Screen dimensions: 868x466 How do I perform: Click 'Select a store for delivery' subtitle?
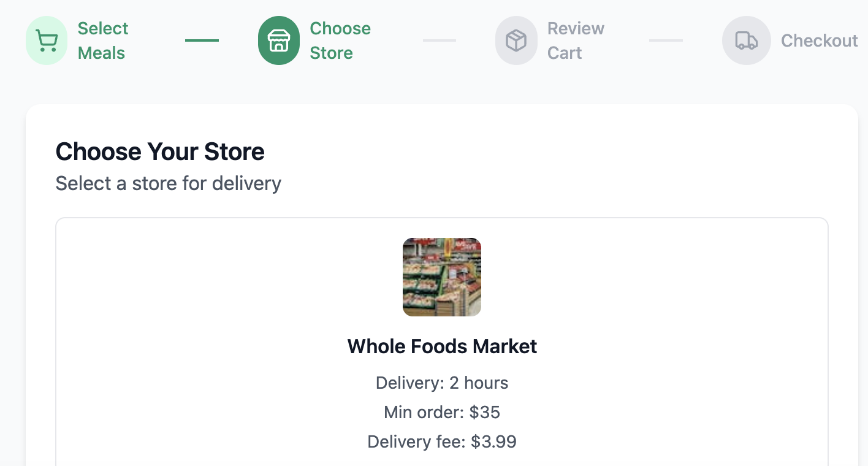click(168, 183)
